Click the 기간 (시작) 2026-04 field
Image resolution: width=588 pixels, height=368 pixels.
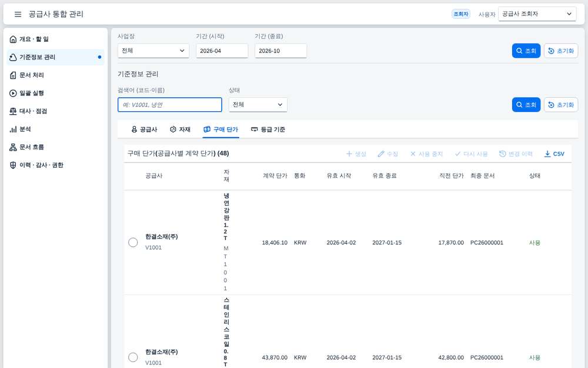(x=222, y=51)
